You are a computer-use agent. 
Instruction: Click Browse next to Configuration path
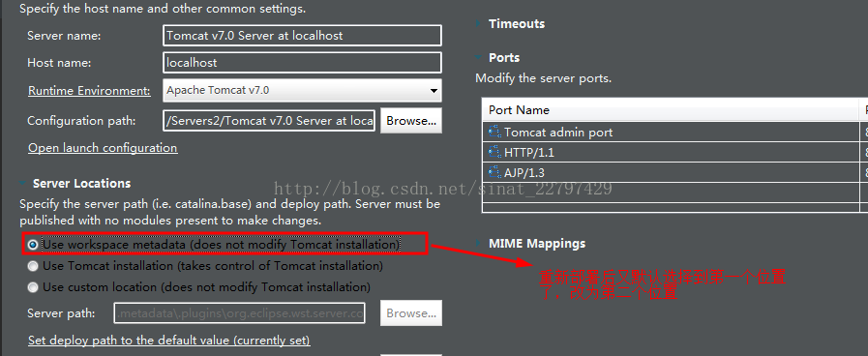click(410, 121)
